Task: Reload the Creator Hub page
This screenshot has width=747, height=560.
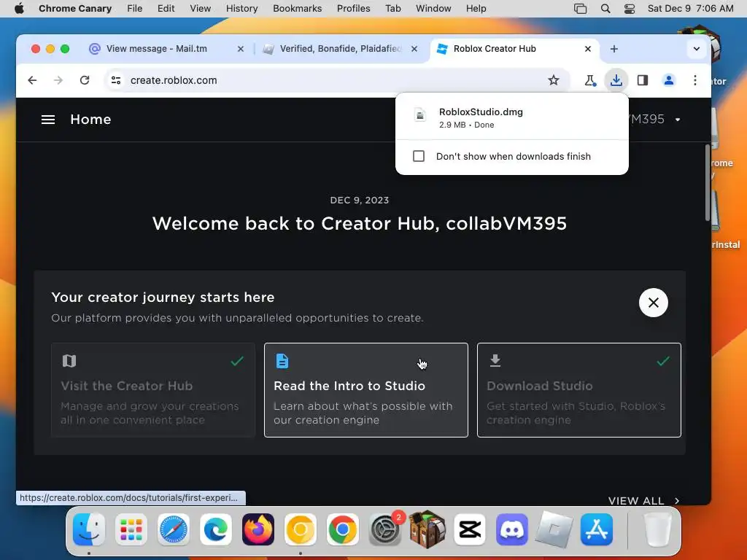Action: [x=85, y=80]
